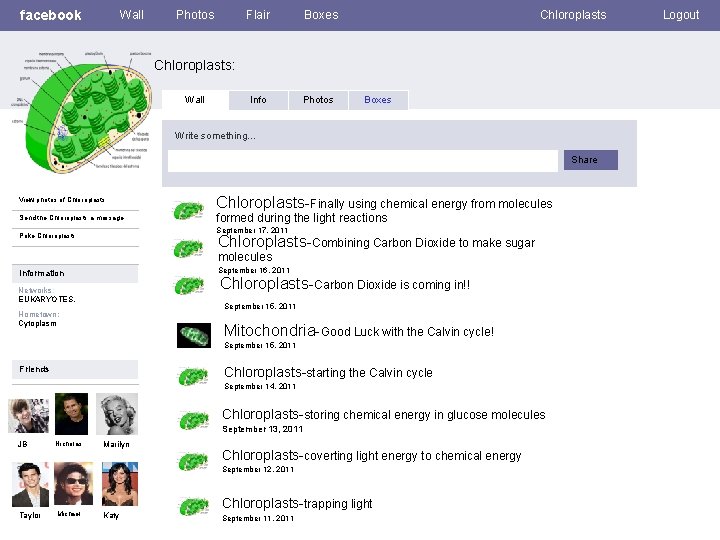Click Chloroplasts profile link in header

573,15
